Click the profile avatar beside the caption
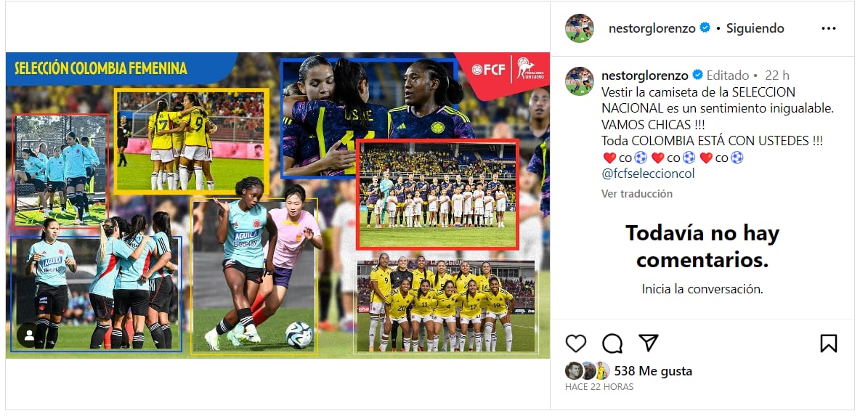The width and height of the screenshot is (868, 419). click(580, 81)
